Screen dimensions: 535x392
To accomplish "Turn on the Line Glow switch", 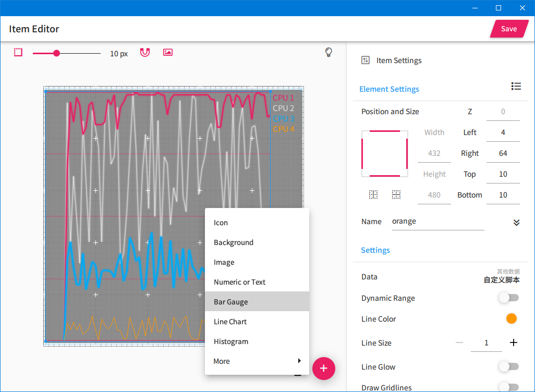I will click(508, 367).
